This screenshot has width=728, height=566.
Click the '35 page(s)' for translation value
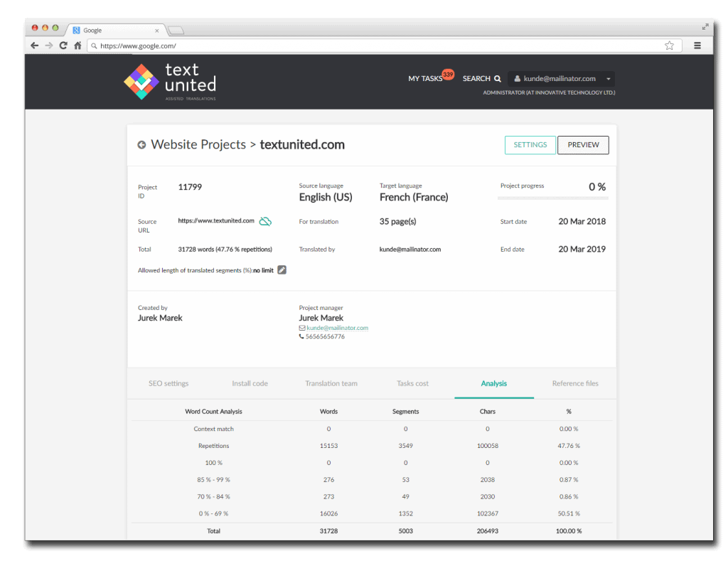coord(398,221)
